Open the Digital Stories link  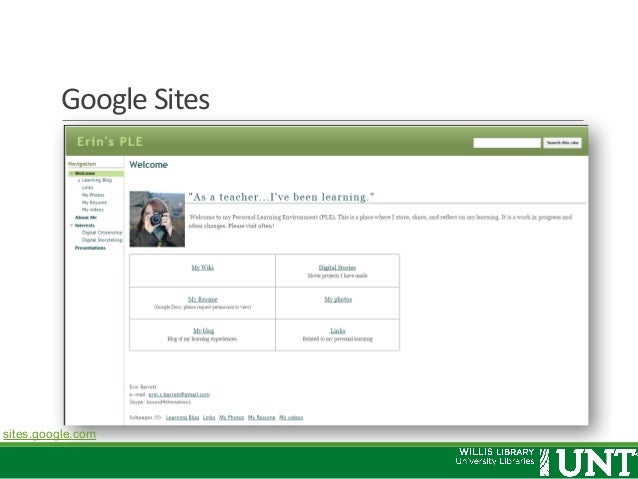[337, 267]
